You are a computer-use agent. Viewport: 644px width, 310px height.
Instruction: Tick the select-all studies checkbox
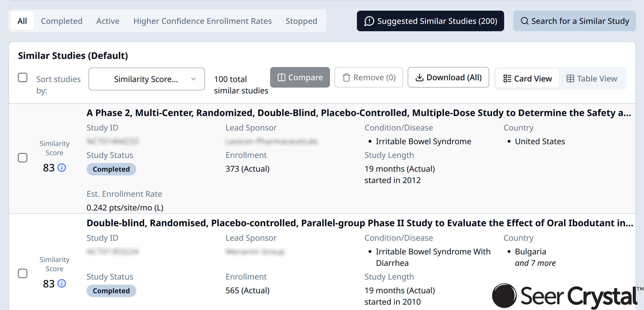coord(23,77)
